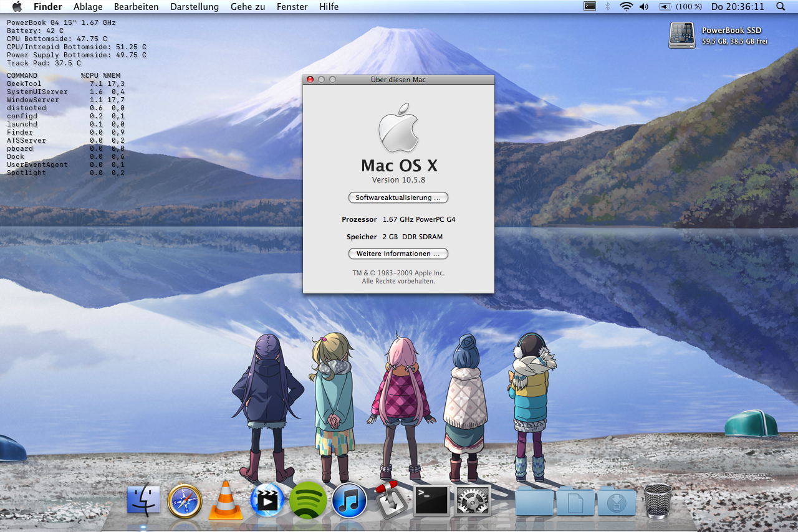Open the Gehe zu menu
Viewport: 798px width, 532px height.
coord(248,7)
